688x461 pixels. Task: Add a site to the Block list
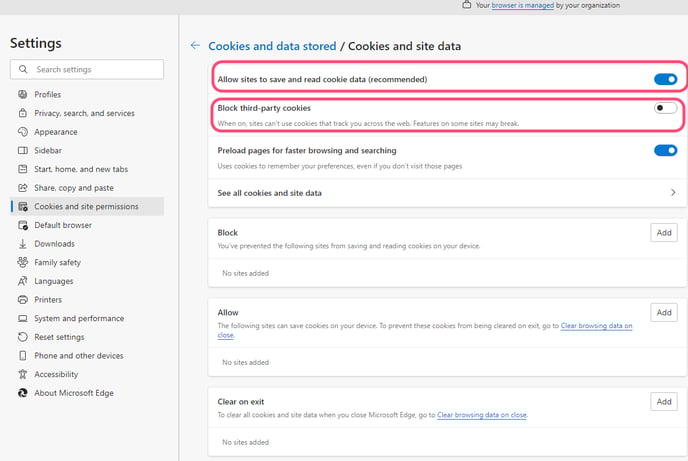point(664,233)
